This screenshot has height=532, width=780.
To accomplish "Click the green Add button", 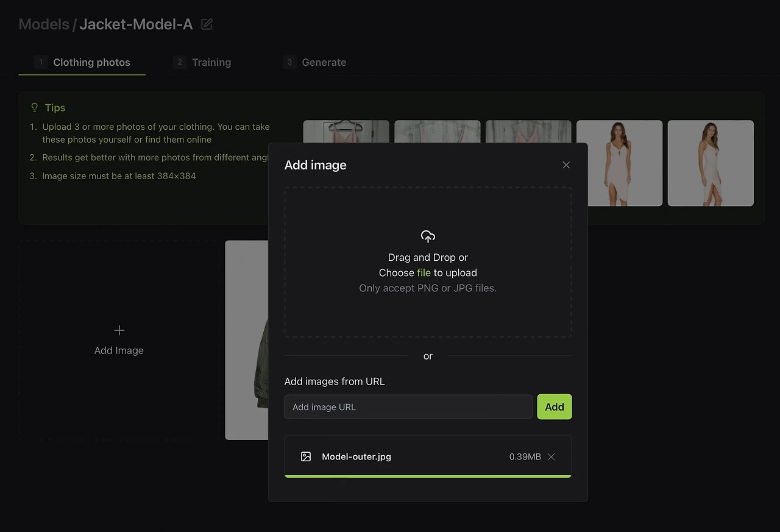I will click(555, 407).
